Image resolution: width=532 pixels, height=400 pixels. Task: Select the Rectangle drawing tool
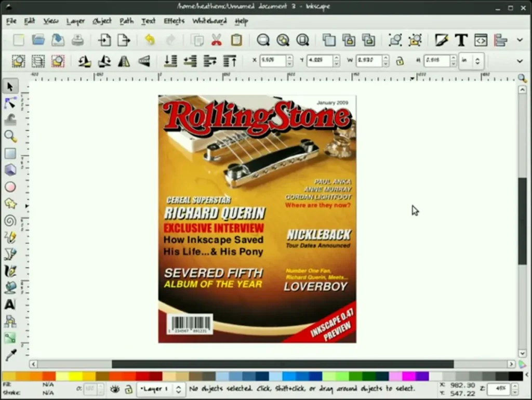tap(10, 153)
